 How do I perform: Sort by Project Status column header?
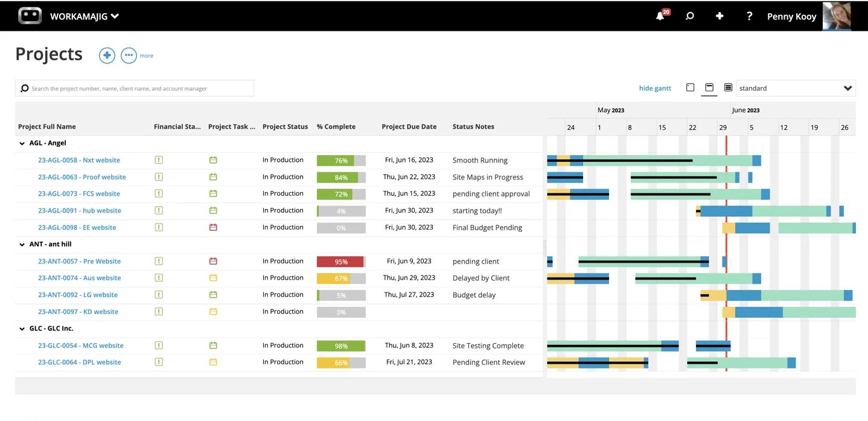[285, 127]
